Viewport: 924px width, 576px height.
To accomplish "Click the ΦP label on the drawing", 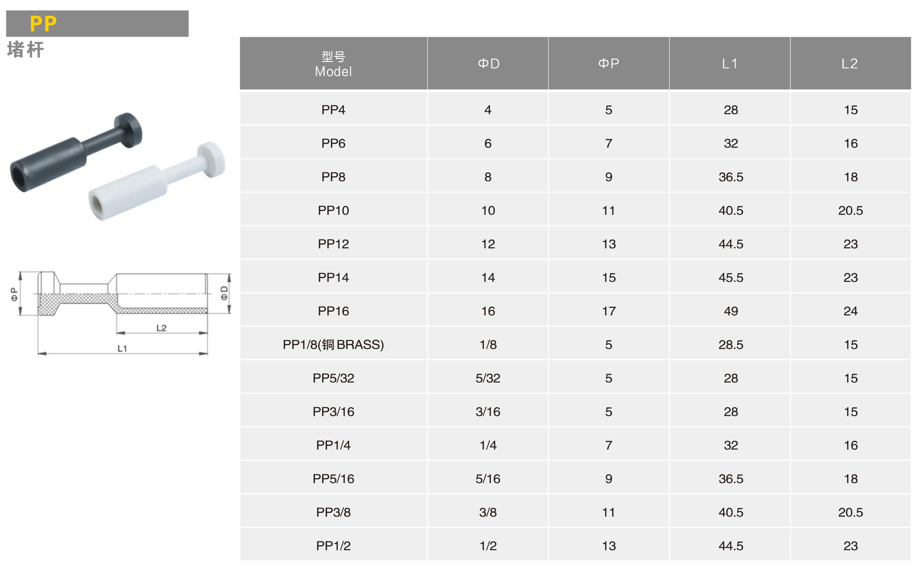I will coord(14,294).
